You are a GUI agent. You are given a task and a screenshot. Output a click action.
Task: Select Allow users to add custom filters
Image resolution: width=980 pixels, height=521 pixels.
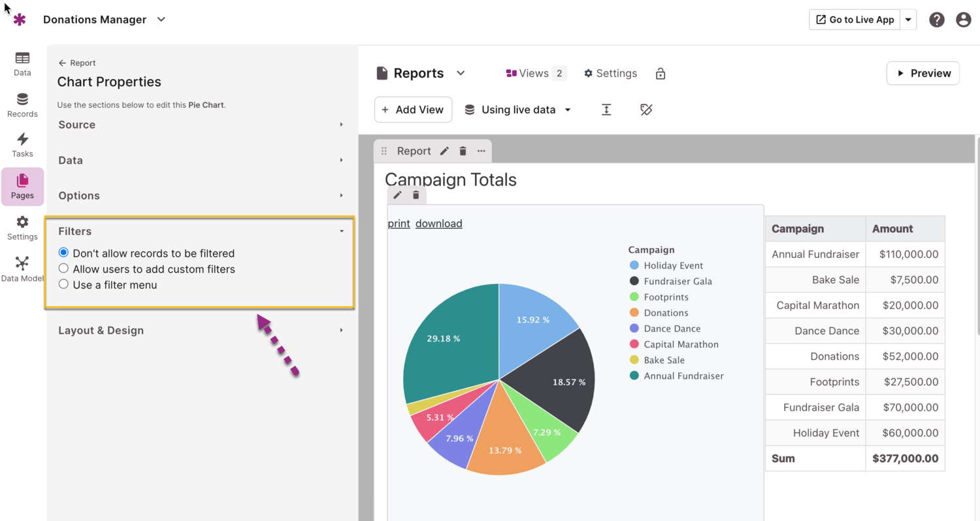(63, 268)
